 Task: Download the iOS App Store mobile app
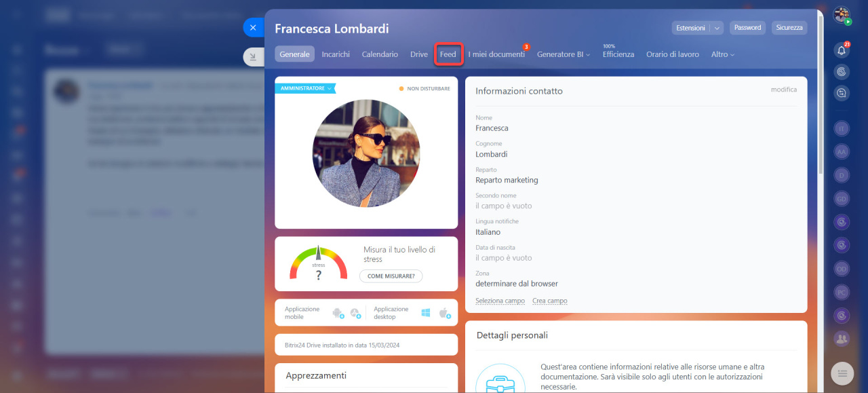pos(355,313)
